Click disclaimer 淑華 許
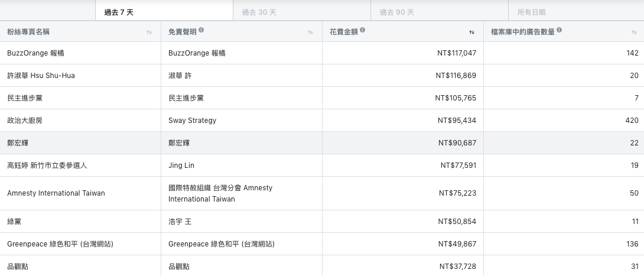Image resolution: width=644 pixels, height=276 pixels. pyautogui.click(x=180, y=76)
